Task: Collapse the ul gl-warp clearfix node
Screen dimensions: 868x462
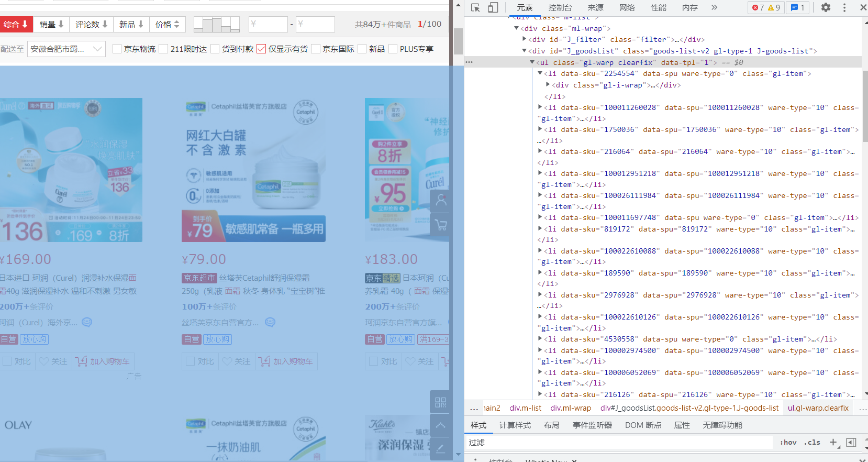Action: coord(532,62)
